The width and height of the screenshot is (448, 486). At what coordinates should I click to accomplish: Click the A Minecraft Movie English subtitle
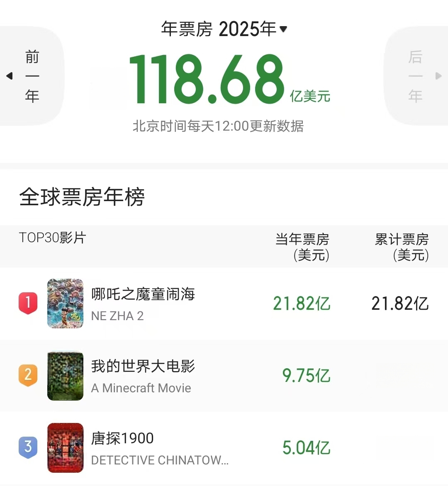tap(141, 388)
